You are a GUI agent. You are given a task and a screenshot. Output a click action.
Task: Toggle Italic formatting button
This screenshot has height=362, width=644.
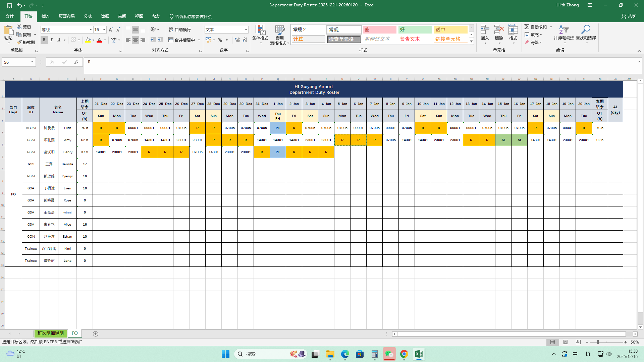(51, 40)
